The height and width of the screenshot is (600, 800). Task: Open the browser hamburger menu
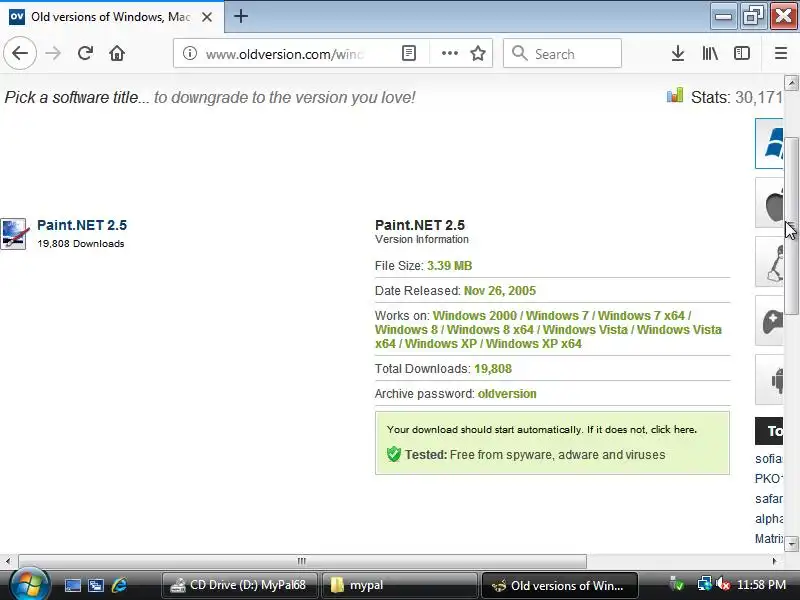pyautogui.click(x=781, y=53)
